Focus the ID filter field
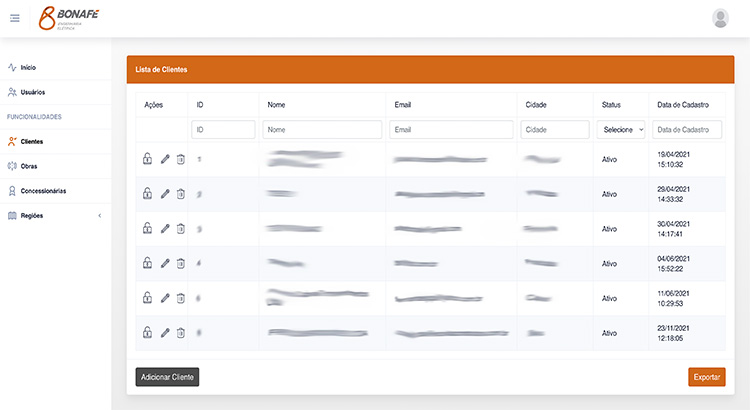750x410 pixels. 223,130
